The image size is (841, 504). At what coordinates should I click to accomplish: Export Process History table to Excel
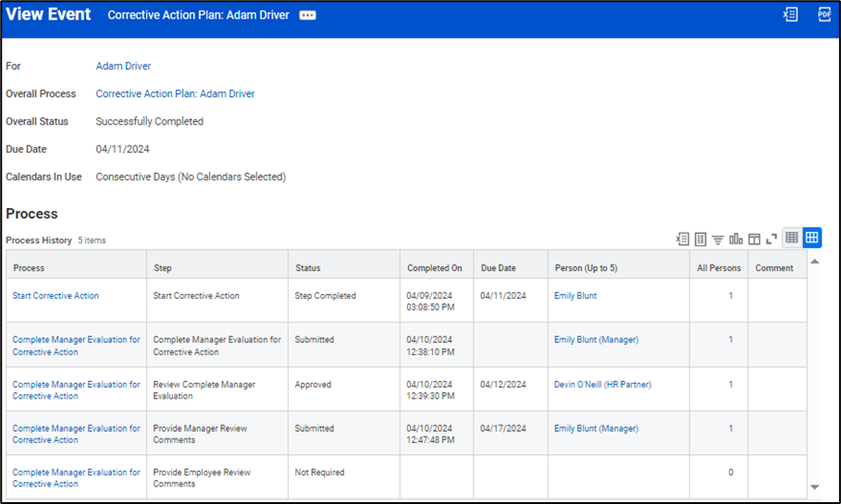point(682,239)
